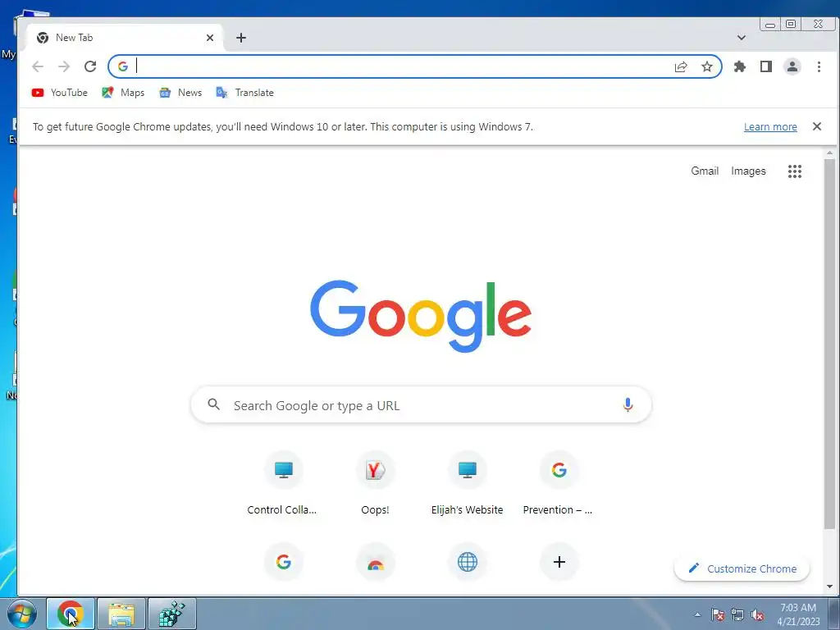Click the scrollbar up arrow
840x630 pixels.
(830, 153)
